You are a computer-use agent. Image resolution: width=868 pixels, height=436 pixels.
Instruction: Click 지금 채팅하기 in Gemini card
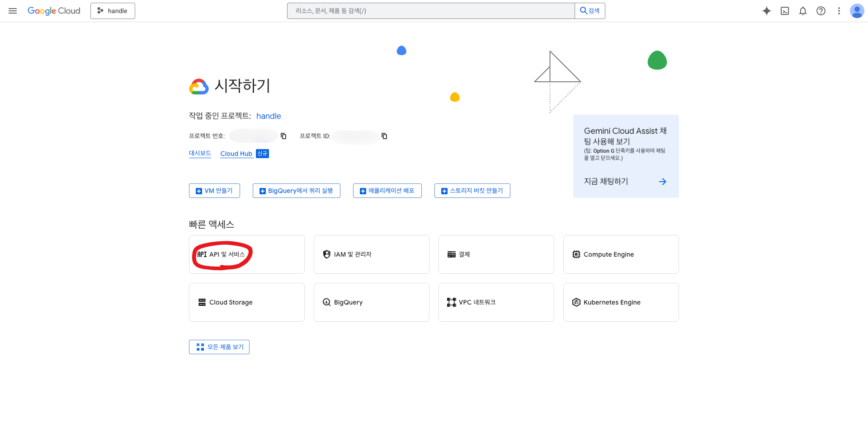[x=606, y=181]
